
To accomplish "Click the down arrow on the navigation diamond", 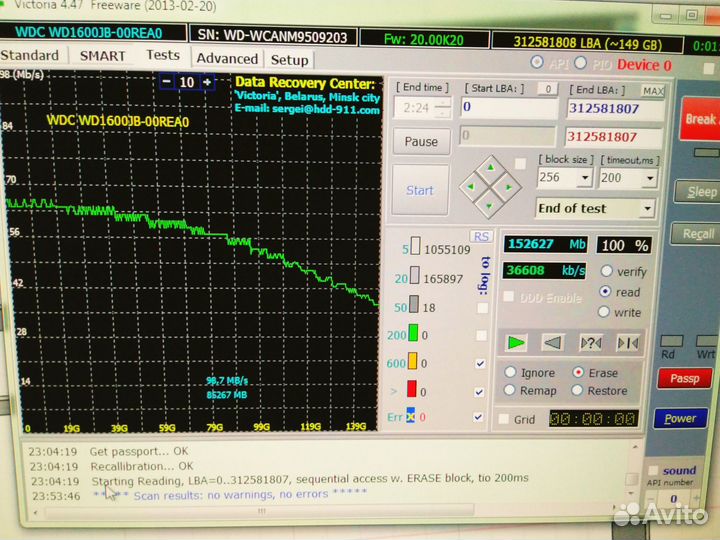I will tap(489, 205).
